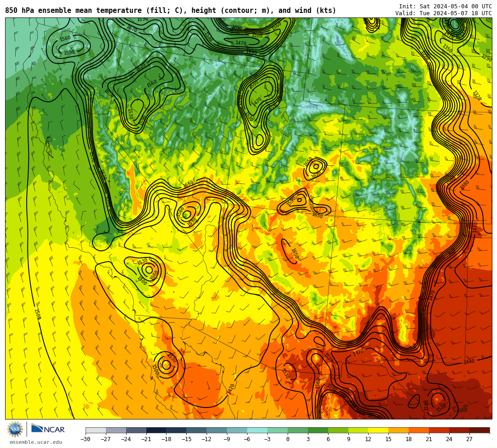Pick the aqua -6 to -3 color swatch
The image size is (497, 448).
pyautogui.click(x=257, y=430)
